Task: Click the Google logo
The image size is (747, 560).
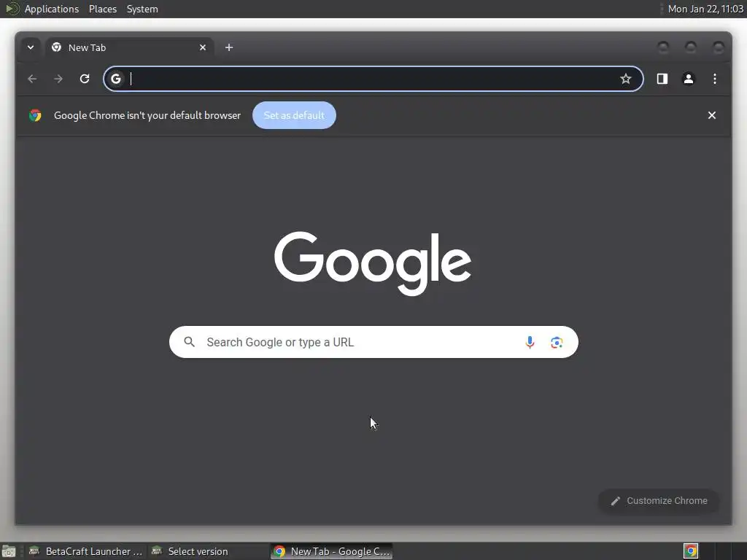Action: tap(373, 263)
